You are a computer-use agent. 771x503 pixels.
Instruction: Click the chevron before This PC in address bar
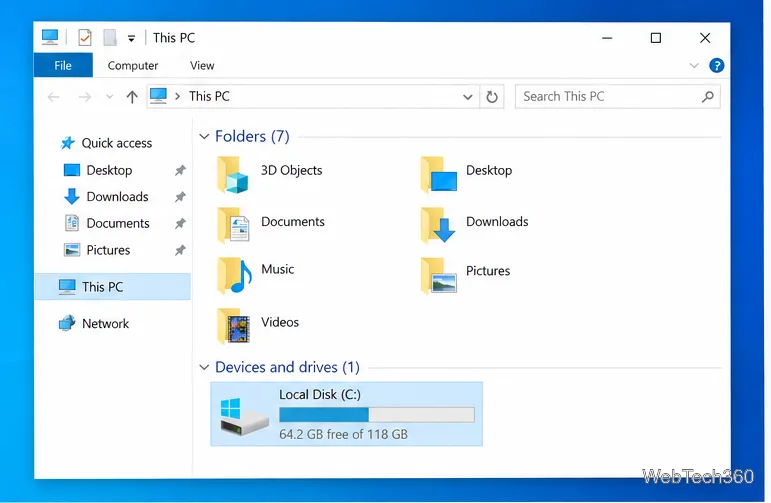point(178,96)
